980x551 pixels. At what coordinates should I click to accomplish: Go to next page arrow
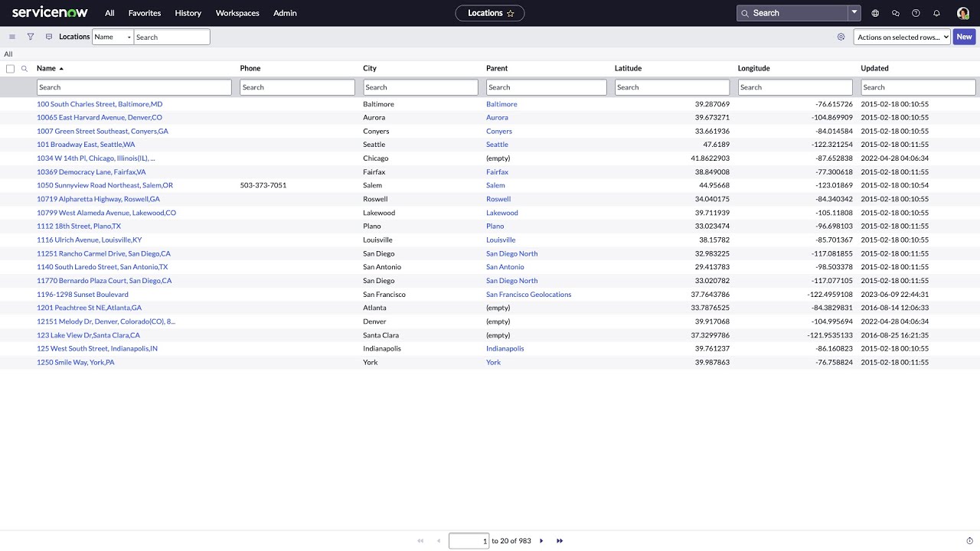click(541, 541)
